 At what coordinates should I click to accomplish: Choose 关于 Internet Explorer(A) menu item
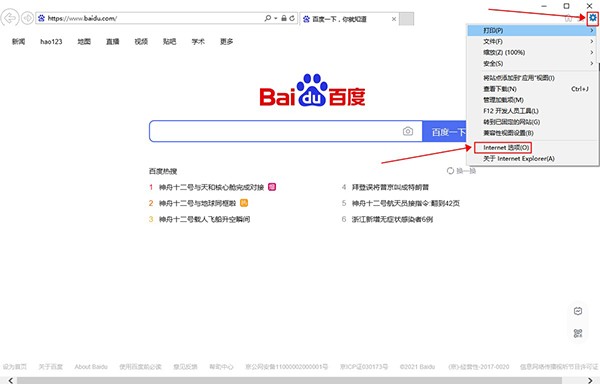click(x=532, y=159)
